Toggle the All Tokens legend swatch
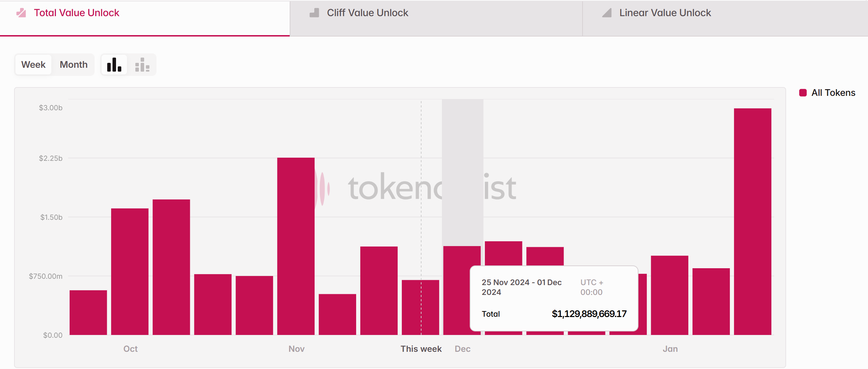The image size is (868, 369). [803, 93]
